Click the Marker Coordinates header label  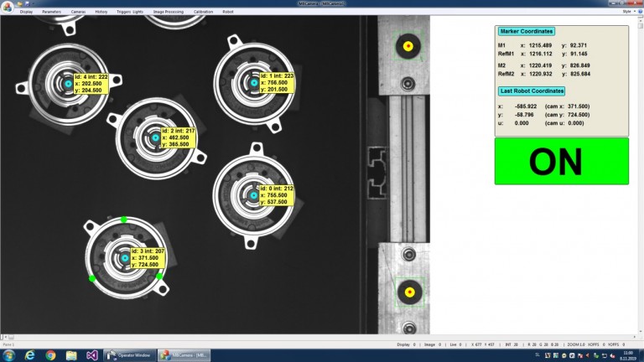tap(526, 31)
